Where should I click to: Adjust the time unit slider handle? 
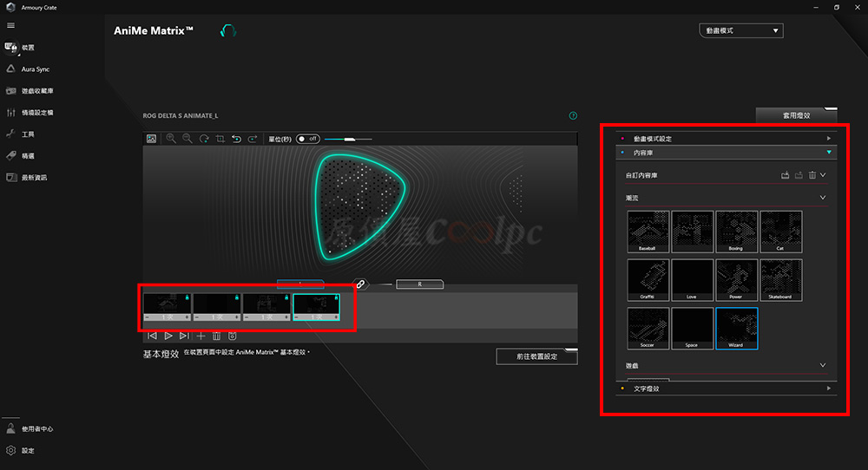[x=349, y=140]
